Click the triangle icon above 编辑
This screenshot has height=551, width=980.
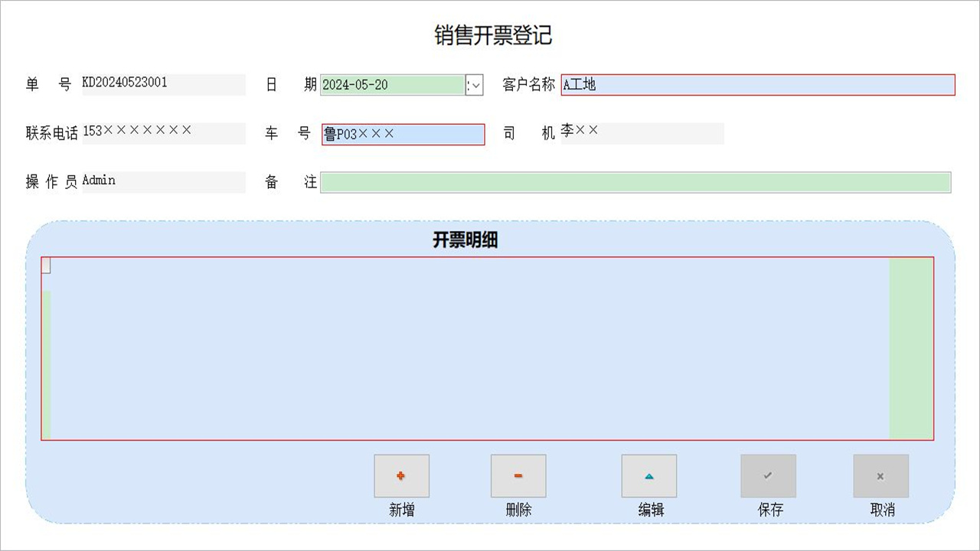pyautogui.click(x=648, y=475)
